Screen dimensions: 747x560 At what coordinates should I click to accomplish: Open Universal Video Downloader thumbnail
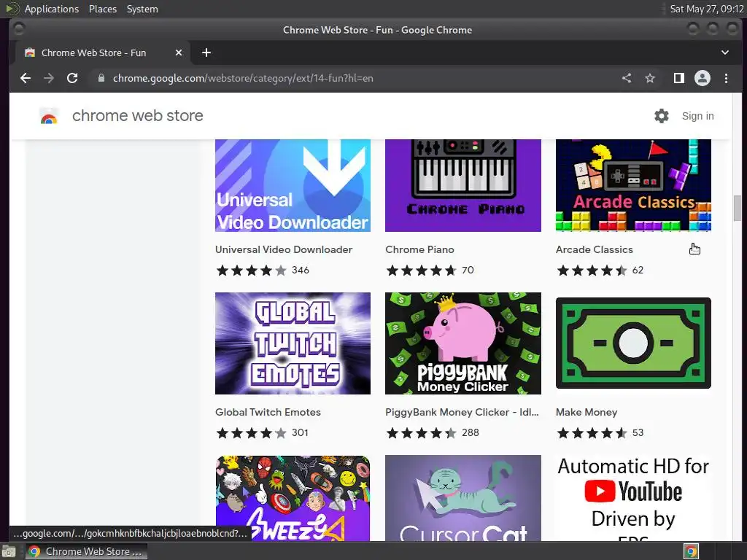click(x=293, y=186)
